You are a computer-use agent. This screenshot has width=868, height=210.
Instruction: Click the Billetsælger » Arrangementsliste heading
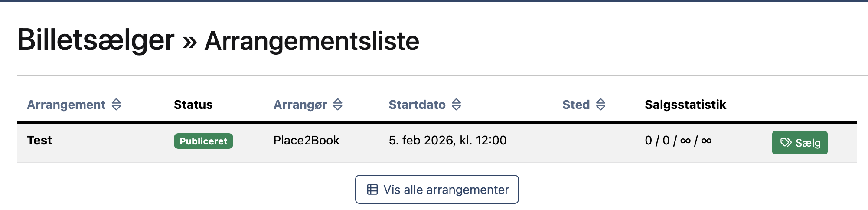point(218,40)
